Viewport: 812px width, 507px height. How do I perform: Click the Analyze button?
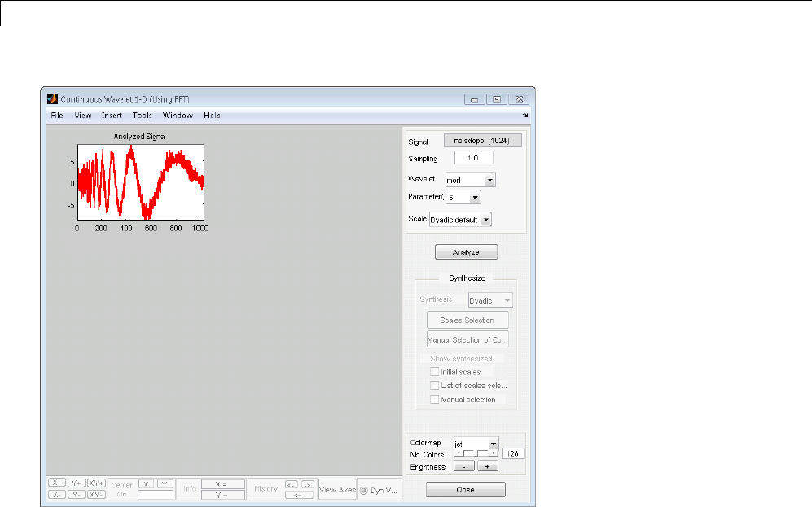466,252
